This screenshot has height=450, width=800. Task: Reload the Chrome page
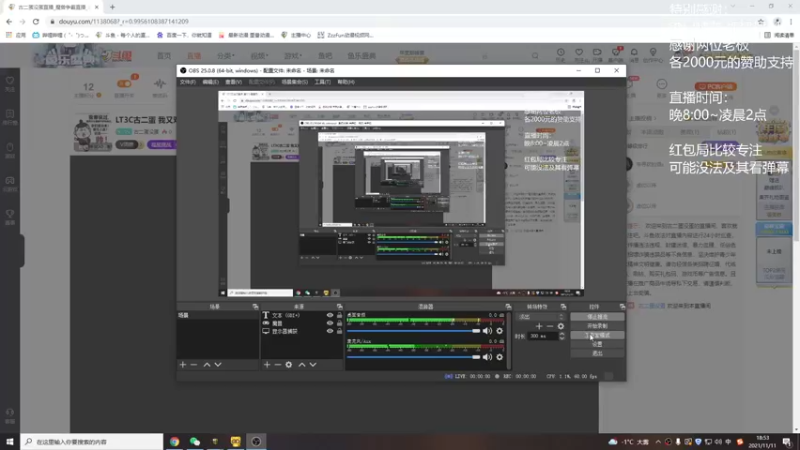click(x=36, y=21)
